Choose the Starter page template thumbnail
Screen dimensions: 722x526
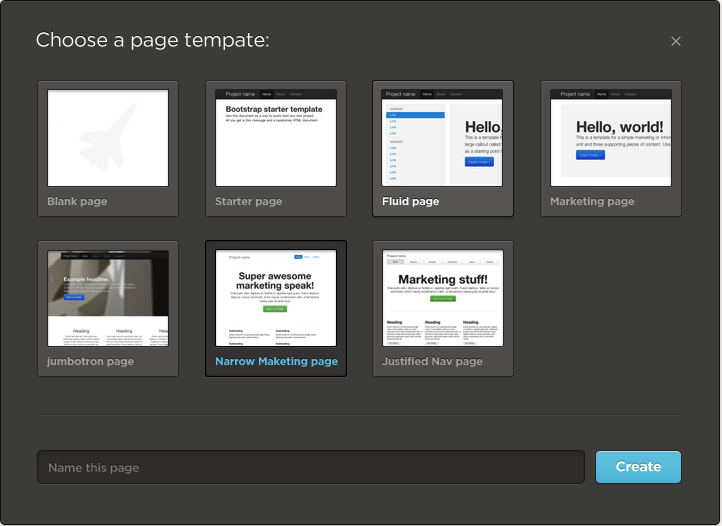pyautogui.click(x=276, y=138)
